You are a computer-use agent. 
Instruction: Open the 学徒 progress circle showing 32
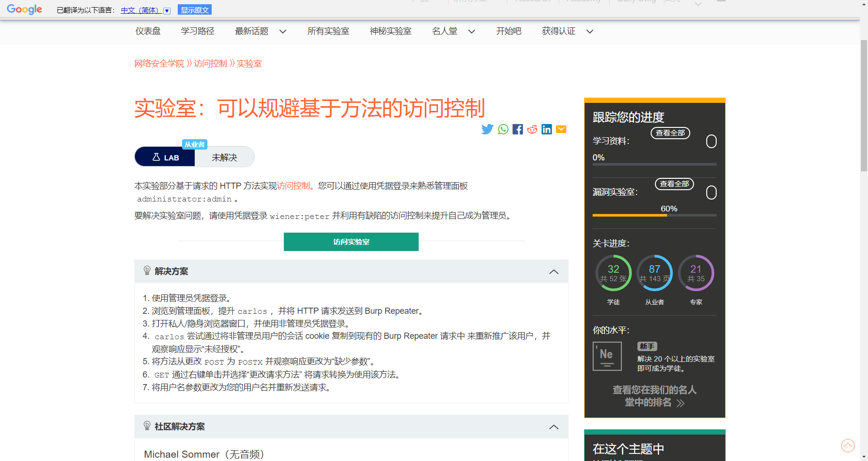pyautogui.click(x=613, y=273)
